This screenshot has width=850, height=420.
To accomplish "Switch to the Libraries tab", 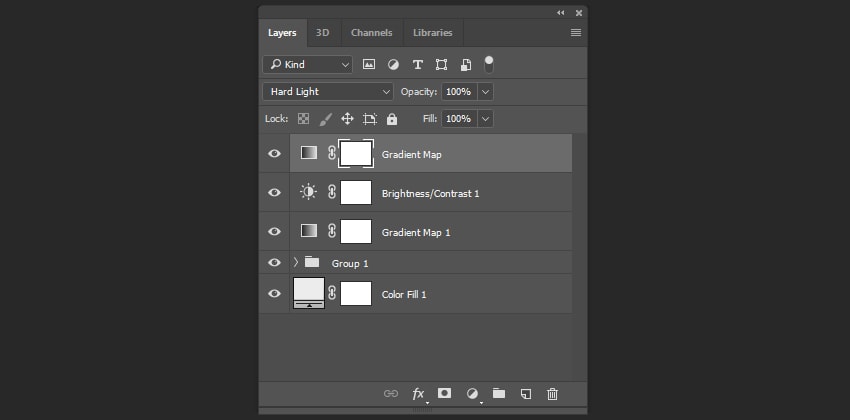I will pos(433,33).
